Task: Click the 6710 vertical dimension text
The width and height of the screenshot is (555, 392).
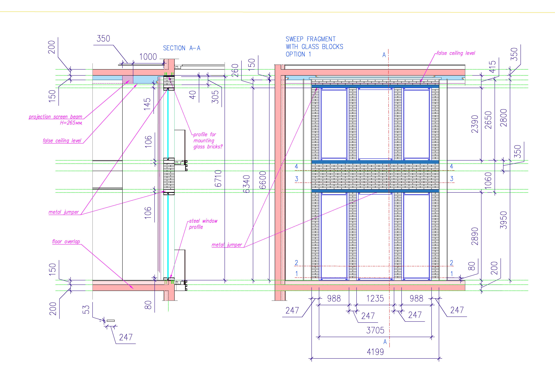Action: coord(218,178)
